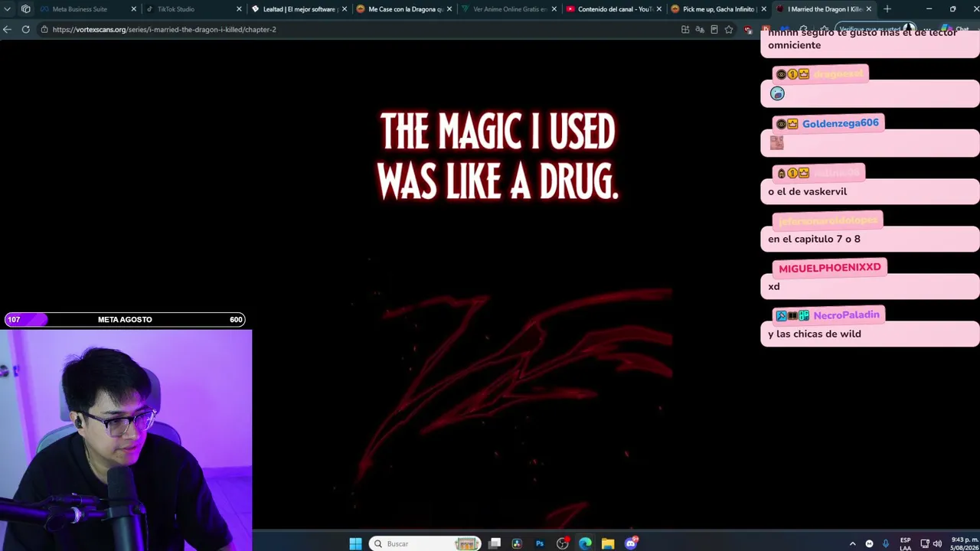Open OBS Studio from the taskbar

coord(563,543)
